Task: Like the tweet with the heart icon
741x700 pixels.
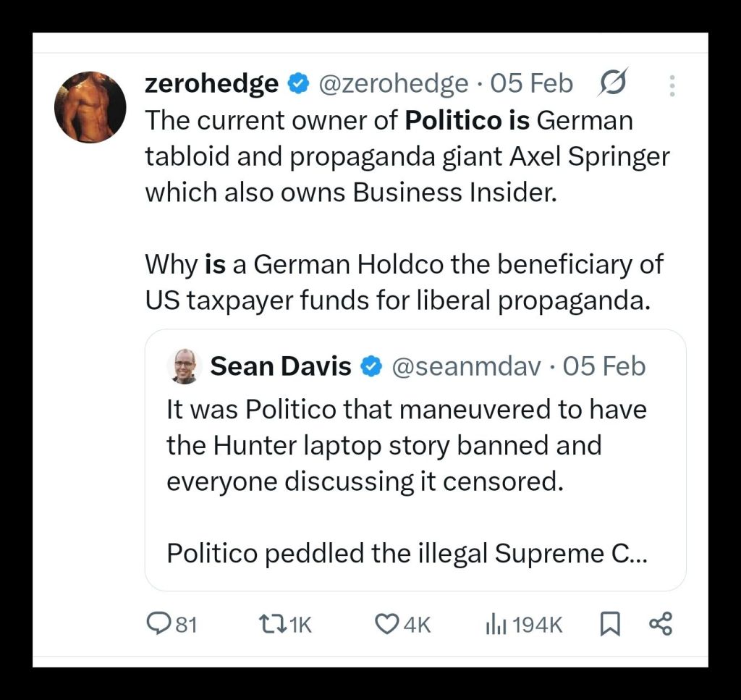Action: coord(387,624)
